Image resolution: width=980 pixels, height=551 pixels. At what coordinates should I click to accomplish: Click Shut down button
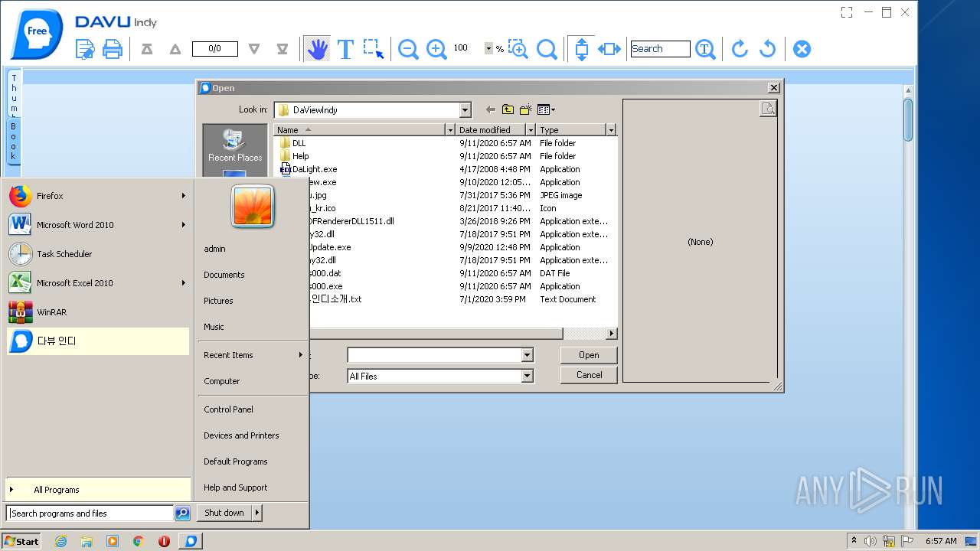coord(224,513)
